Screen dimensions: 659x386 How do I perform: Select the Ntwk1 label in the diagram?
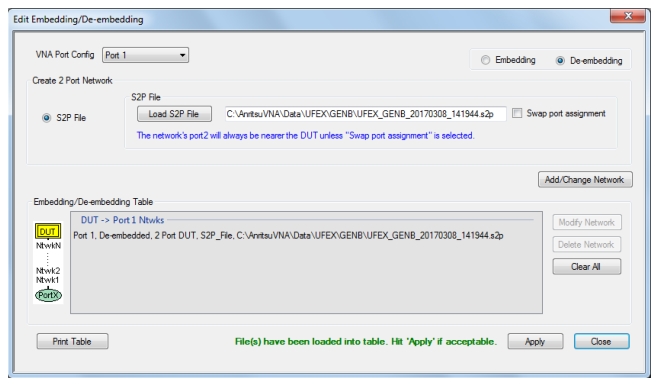tap(48, 280)
